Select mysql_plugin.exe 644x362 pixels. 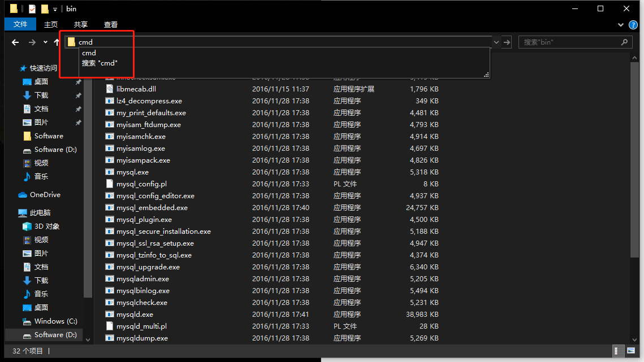[144, 220]
